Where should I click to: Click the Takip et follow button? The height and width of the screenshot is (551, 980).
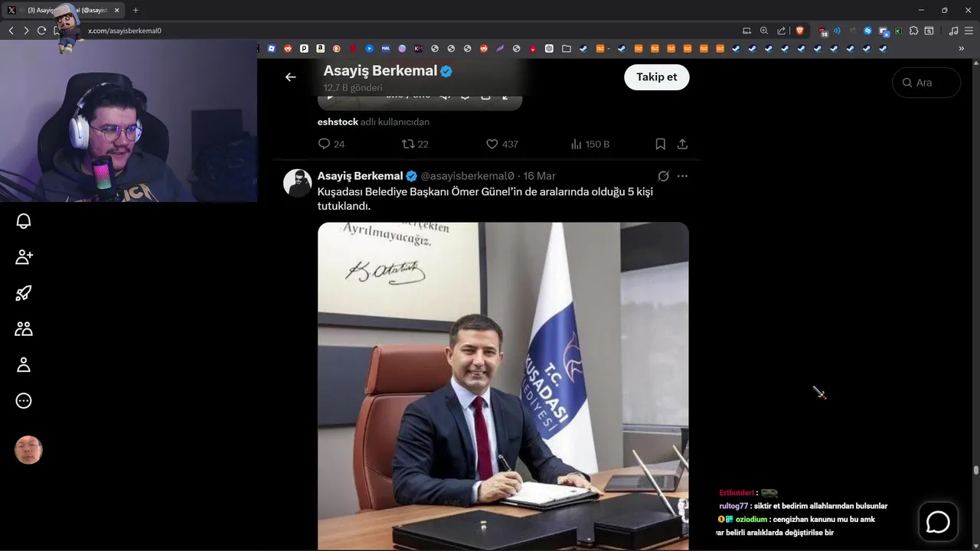pyautogui.click(x=657, y=77)
